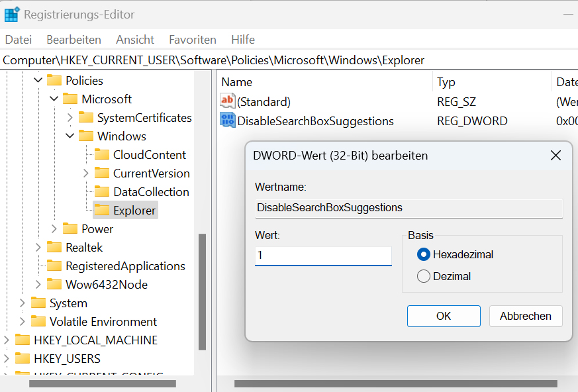The image size is (578, 392).
Task: Expand the Realtek tree node
Action: pyautogui.click(x=38, y=247)
